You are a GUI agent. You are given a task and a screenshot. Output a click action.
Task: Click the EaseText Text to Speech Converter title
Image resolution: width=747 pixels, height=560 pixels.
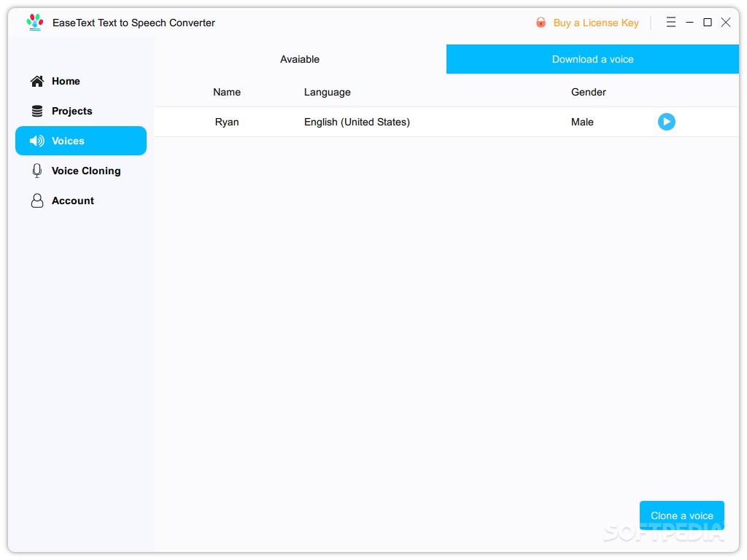pyautogui.click(x=133, y=23)
